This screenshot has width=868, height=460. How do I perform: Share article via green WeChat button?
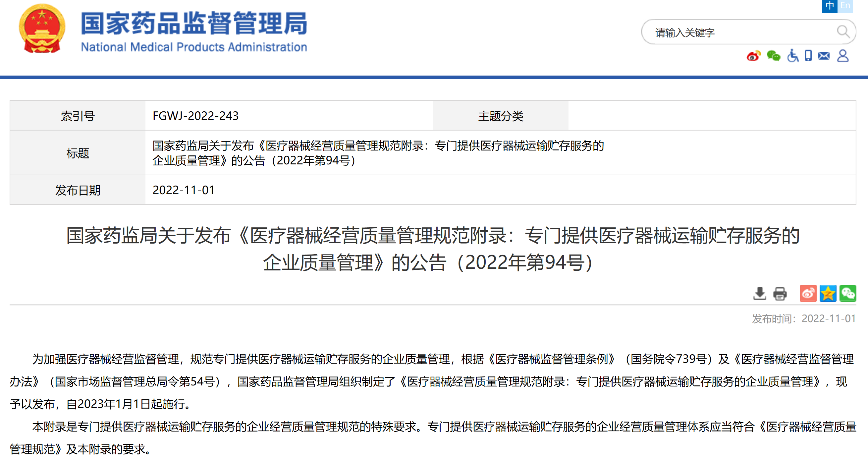848,294
